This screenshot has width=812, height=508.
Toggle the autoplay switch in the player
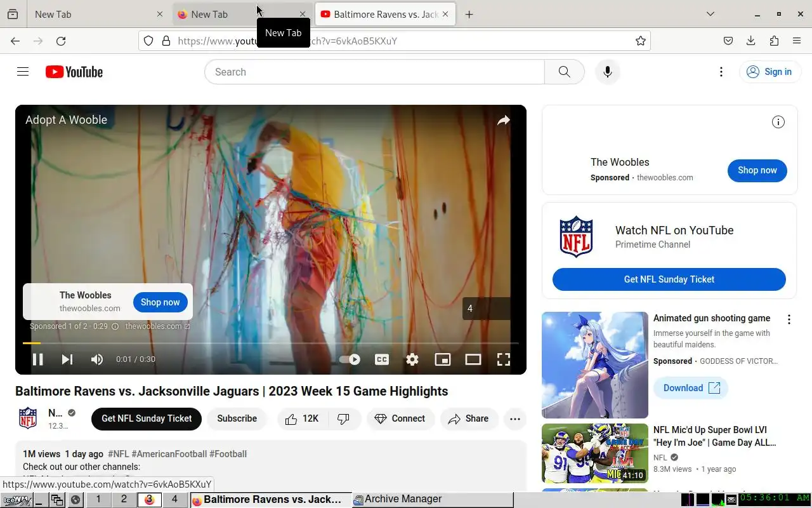pos(350,359)
